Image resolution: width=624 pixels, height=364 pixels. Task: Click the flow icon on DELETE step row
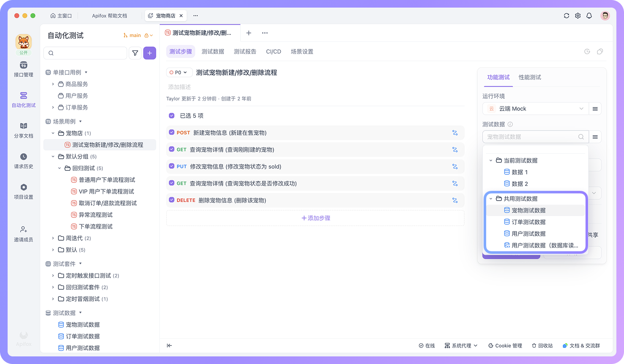(455, 200)
